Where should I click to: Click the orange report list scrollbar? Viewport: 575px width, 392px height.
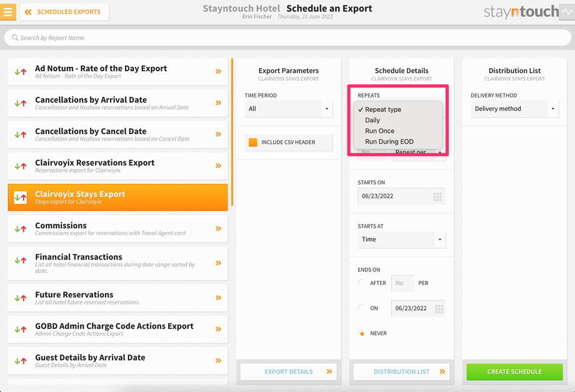tap(232, 132)
